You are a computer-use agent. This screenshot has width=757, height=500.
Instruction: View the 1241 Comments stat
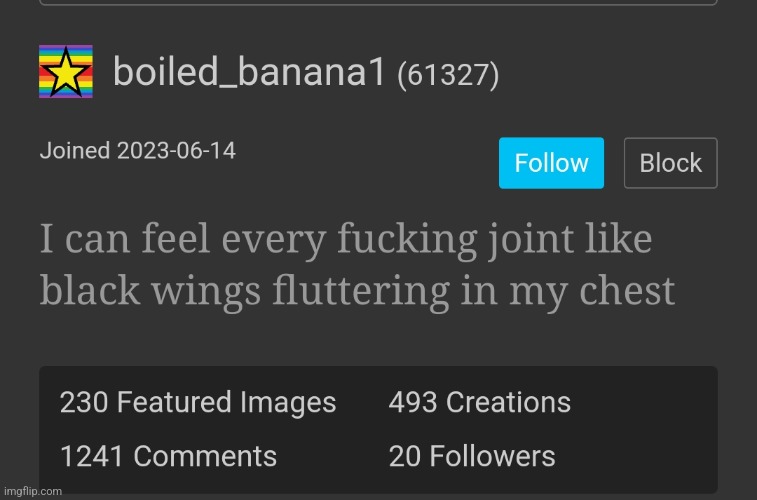click(x=168, y=457)
